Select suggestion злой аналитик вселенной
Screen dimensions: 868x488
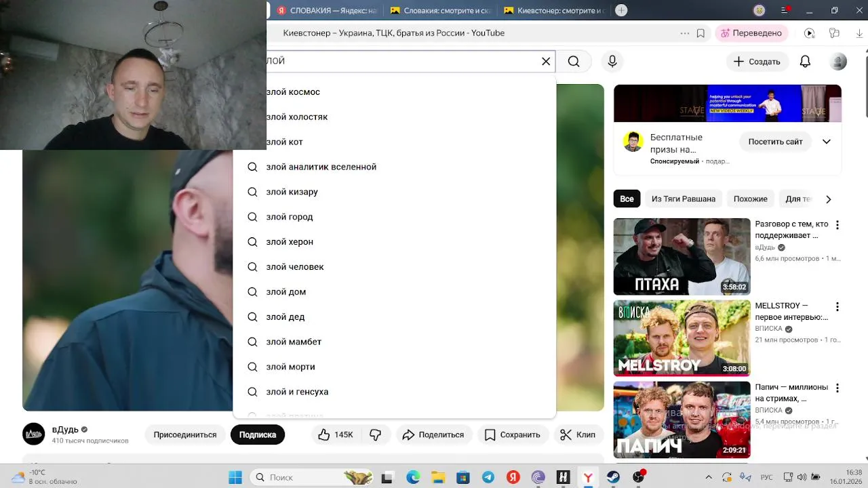[x=395, y=167]
